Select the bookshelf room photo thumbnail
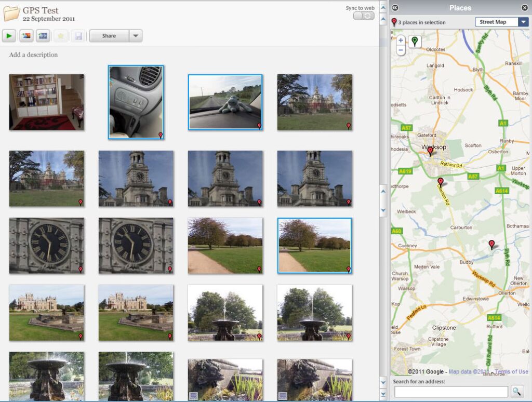Image resolution: width=532 pixels, height=402 pixels. (x=46, y=102)
